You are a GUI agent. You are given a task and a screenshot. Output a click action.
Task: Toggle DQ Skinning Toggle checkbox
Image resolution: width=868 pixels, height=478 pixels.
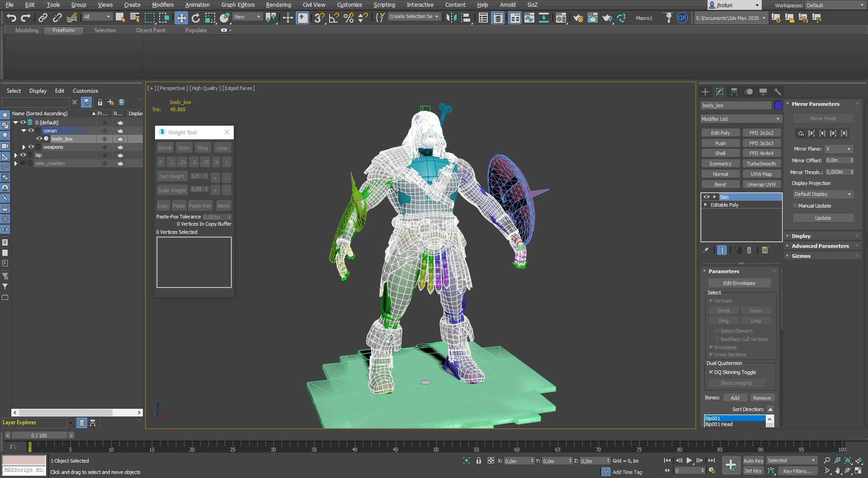click(x=711, y=372)
